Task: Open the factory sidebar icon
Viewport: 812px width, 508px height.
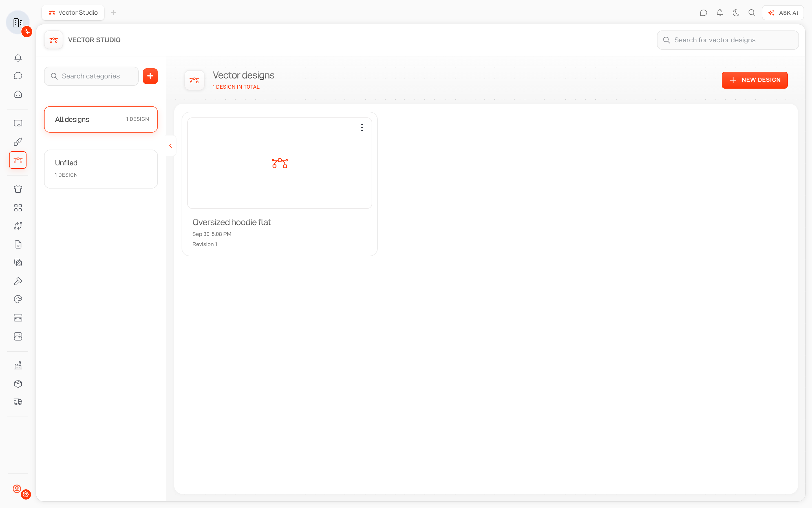Action: click(18, 365)
